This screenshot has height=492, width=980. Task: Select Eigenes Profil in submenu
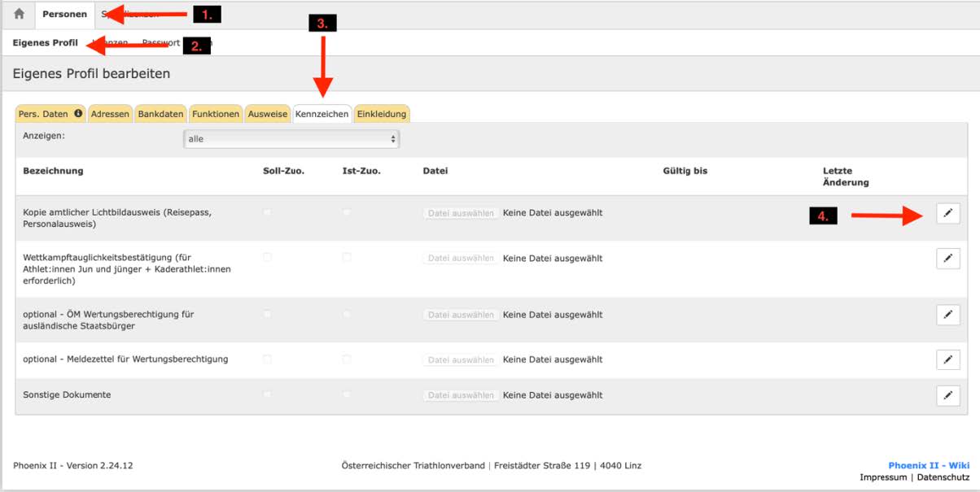[46, 42]
